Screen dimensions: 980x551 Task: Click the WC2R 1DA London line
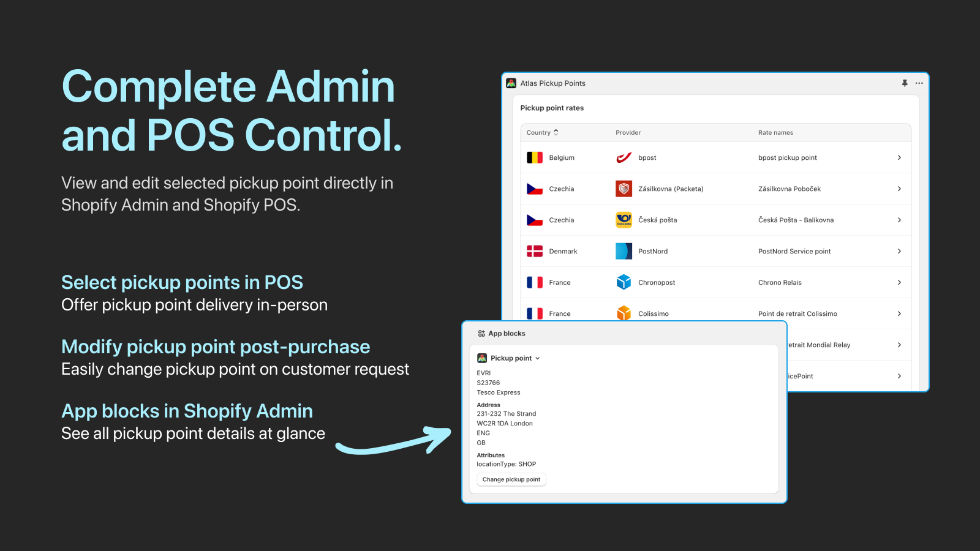click(505, 423)
